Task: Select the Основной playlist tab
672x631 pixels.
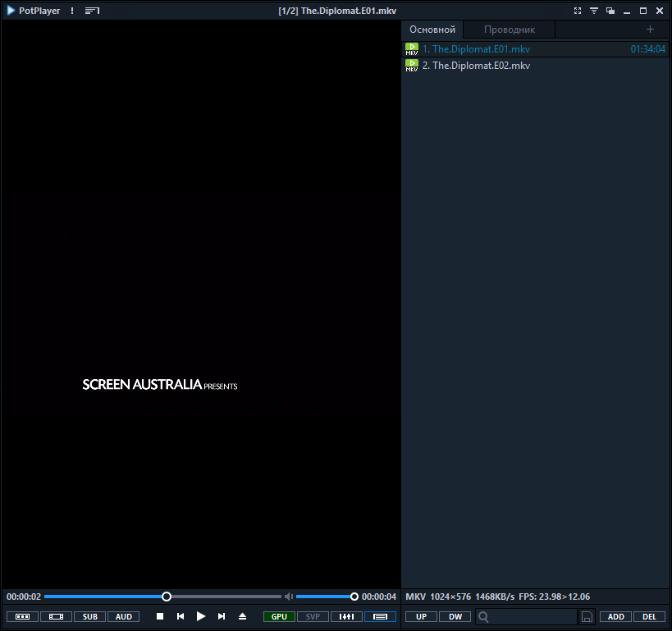Action: pyautogui.click(x=432, y=30)
